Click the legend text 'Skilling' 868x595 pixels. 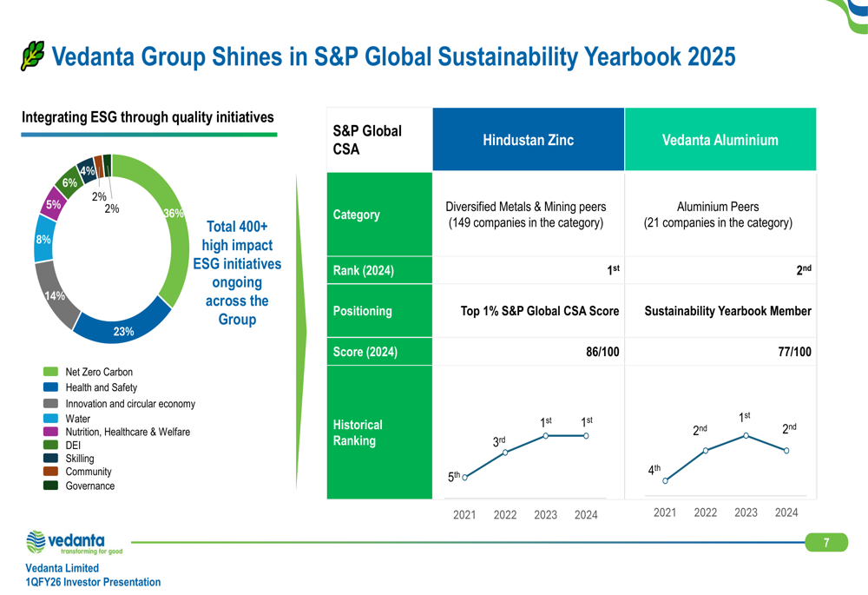(80, 458)
